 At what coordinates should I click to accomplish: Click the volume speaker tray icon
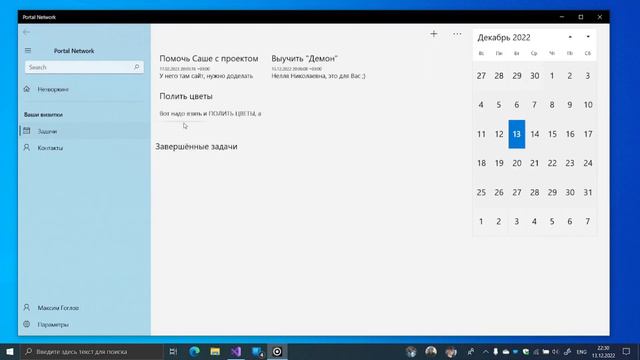point(555,351)
